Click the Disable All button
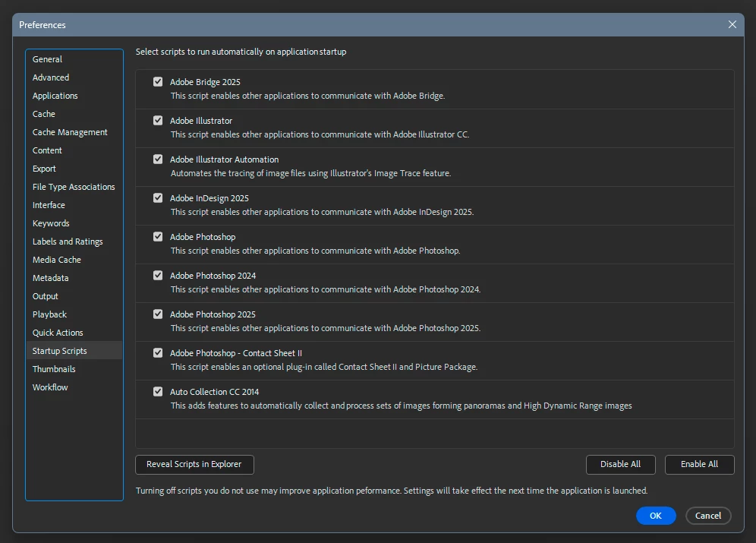Image resolution: width=756 pixels, height=543 pixels. [x=621, y=464]
